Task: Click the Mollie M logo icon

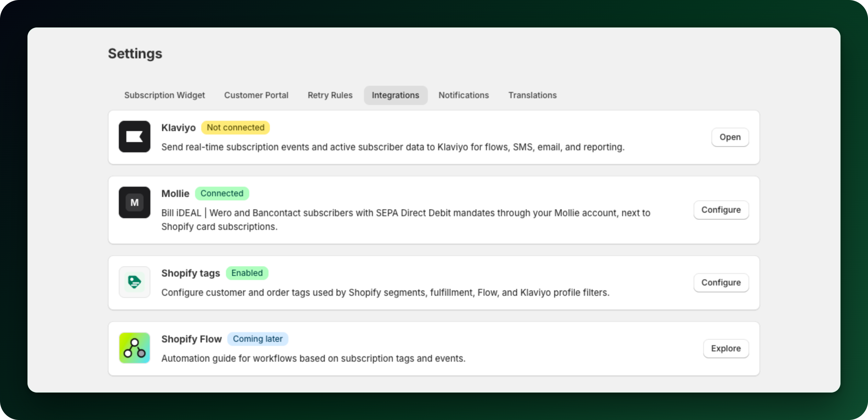Action: point(135,202)
